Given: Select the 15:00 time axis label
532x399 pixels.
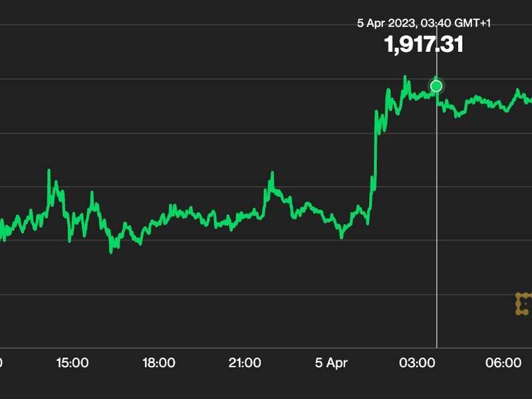Looking at the screenshot, I should pos(72,362).
